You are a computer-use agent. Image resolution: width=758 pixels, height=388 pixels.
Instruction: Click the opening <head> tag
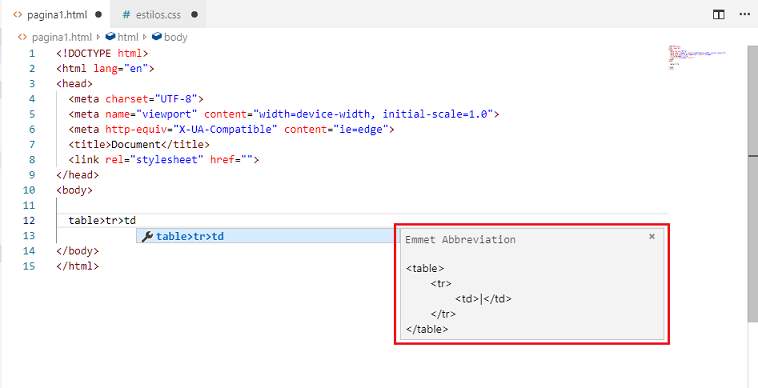[x=74, y=84]
